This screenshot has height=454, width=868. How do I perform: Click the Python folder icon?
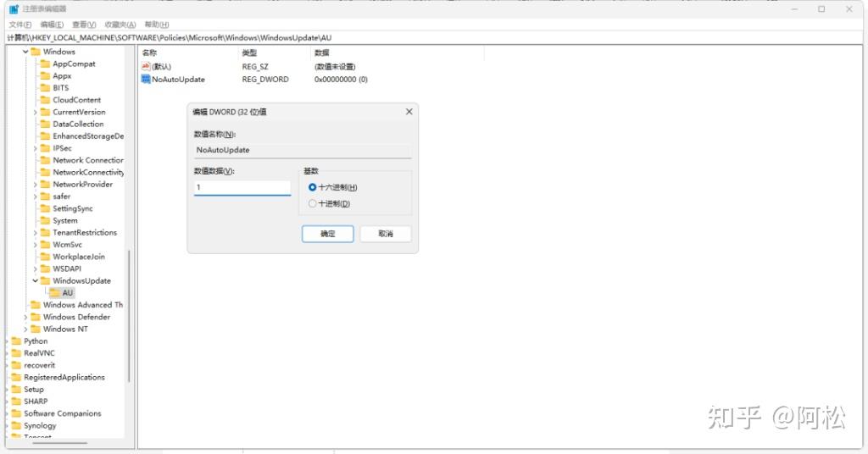click(16, 341)
